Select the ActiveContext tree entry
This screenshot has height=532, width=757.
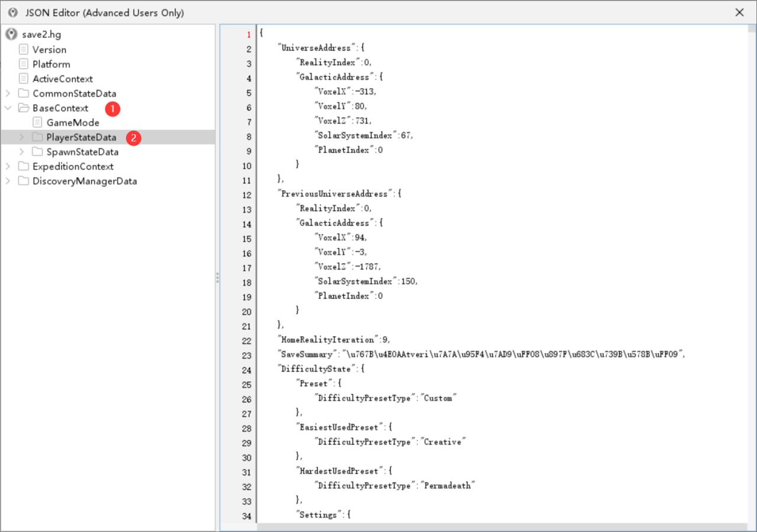click(x=63, y=79)
